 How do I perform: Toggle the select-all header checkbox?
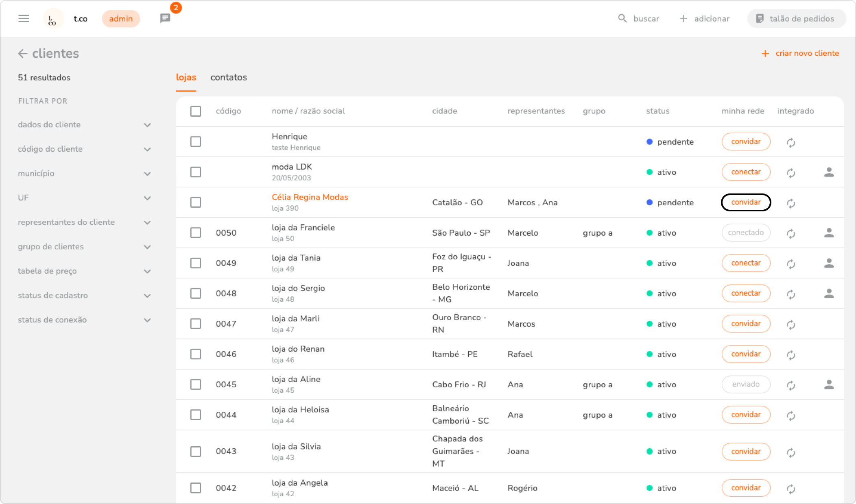click(x=196, y=111)
